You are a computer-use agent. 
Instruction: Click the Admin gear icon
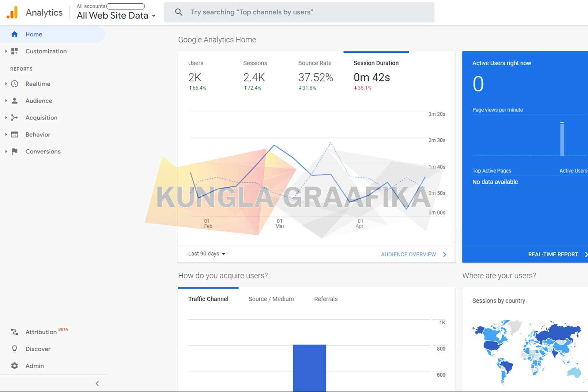point(14,366)
